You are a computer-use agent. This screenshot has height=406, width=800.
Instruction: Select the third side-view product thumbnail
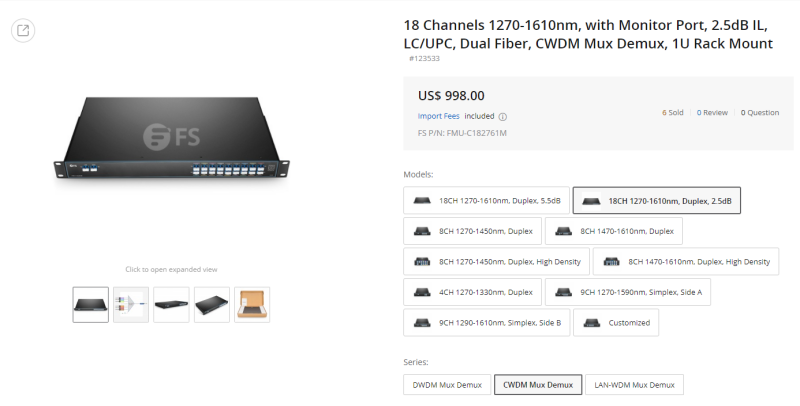(x=171, y=304)
